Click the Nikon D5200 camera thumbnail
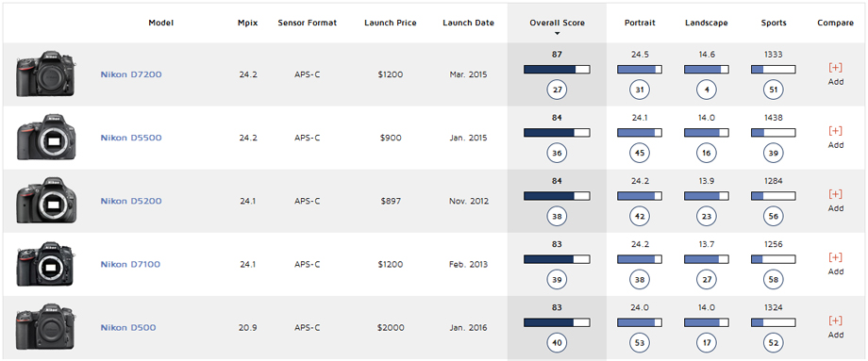Screen dimensions: 868x361 click(46, 201)
